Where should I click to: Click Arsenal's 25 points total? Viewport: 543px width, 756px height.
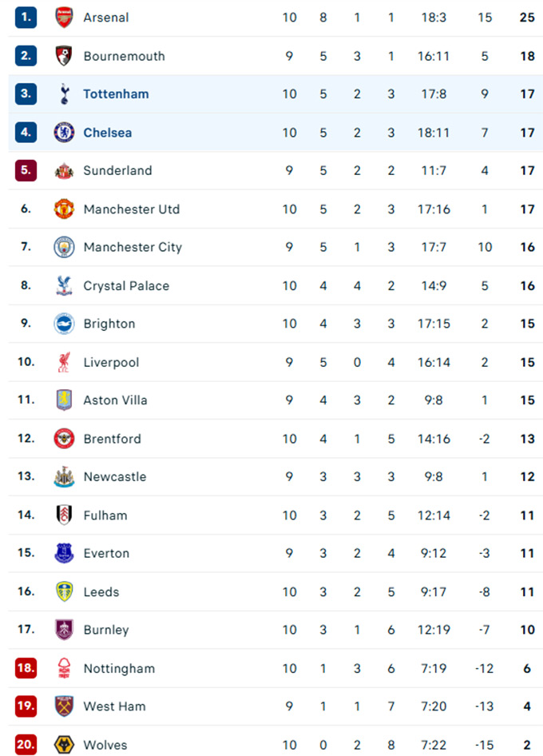[527, 17]
